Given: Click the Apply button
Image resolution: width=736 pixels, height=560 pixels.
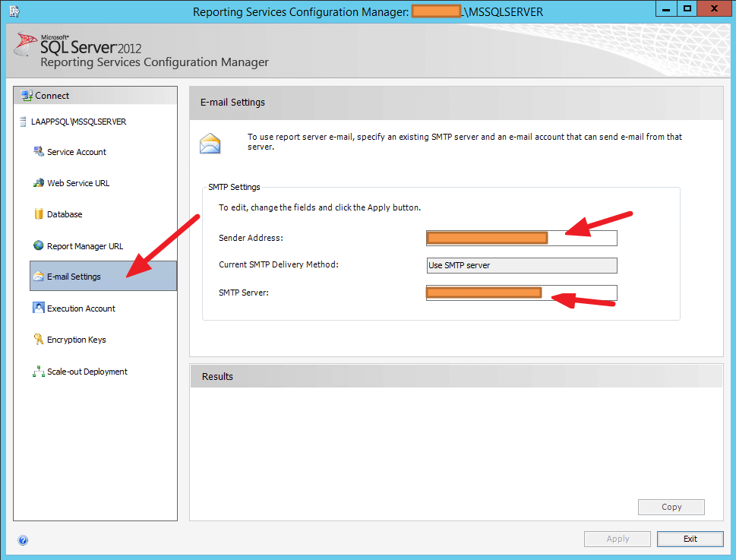Looking at the screenshot, I should click(x=618, y=539).
